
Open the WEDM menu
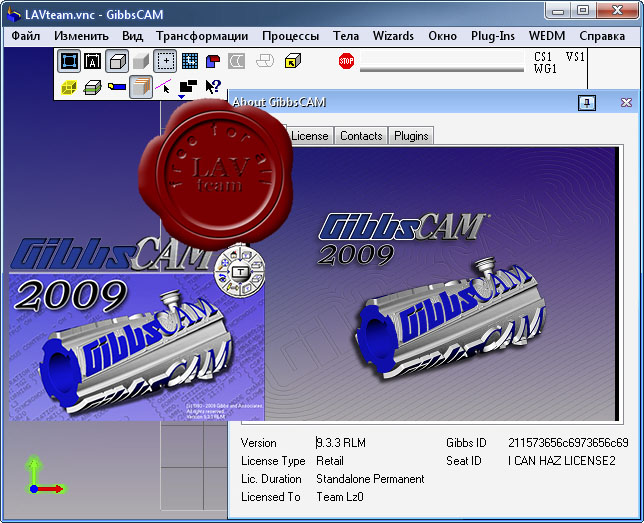pyautogui.click(x=547, y=36)
